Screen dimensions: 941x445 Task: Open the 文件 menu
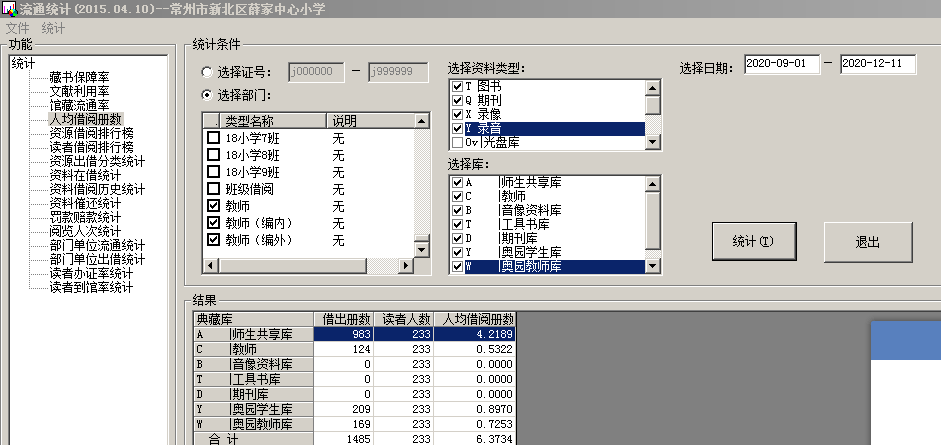[x=17, y=28]
